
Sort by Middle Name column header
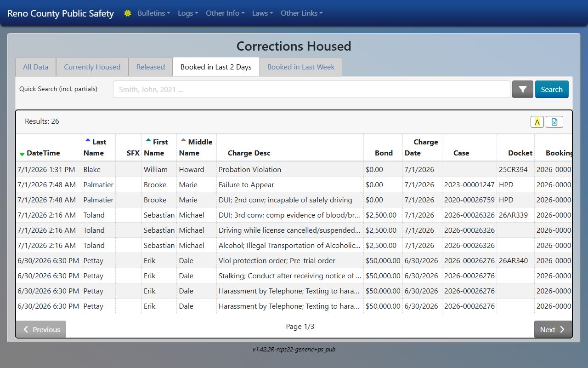coord(196,147)
